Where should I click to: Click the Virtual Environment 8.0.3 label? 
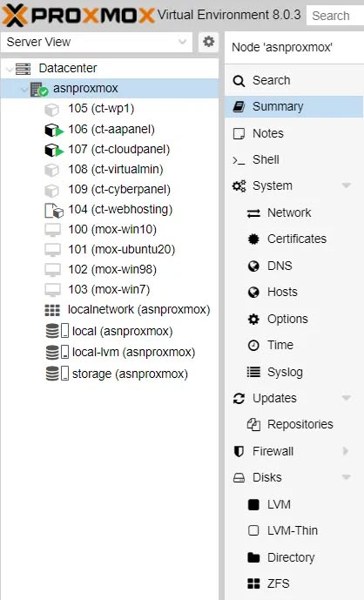click(229, 16)
